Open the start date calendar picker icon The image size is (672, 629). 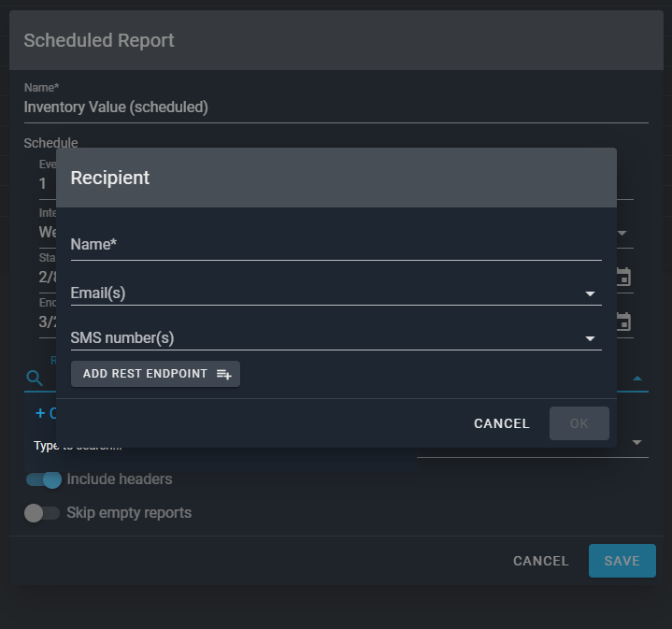tap(623, 277)
